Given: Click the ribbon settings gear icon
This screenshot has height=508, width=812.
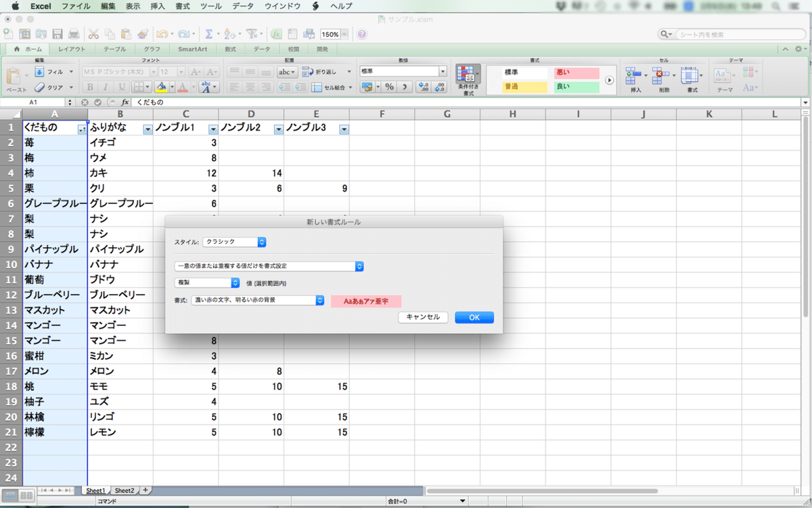Looking at the screenshot, I should [x=798, y=49].
